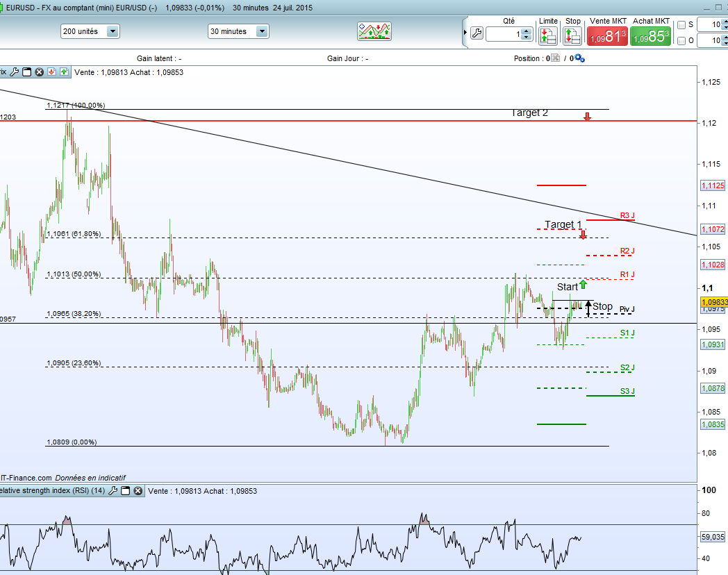Remove price chart with the X icon

[x=40, y=72]
